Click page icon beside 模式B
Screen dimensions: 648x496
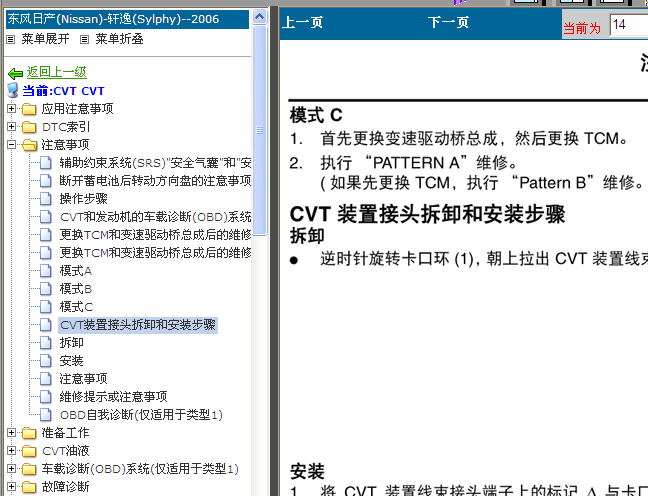(x=46, y=289)
